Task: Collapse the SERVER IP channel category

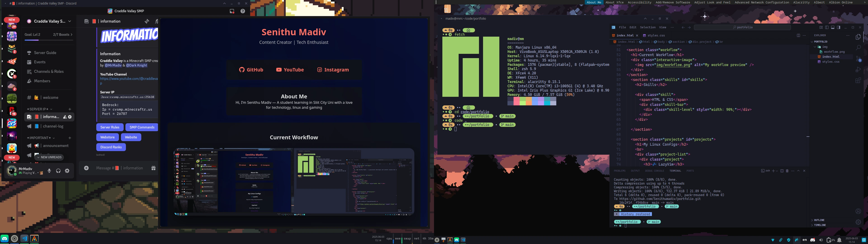Action: (x=39, y=109)
